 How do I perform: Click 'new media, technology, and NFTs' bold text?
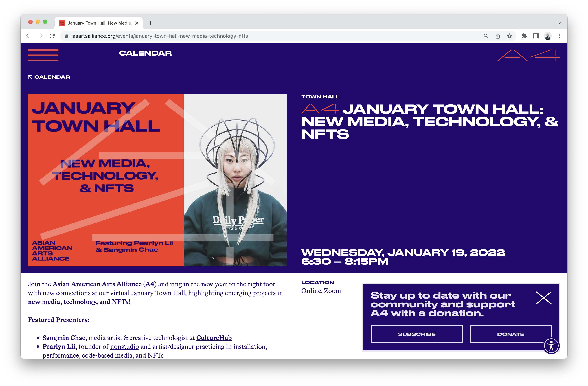coord(78,302)
